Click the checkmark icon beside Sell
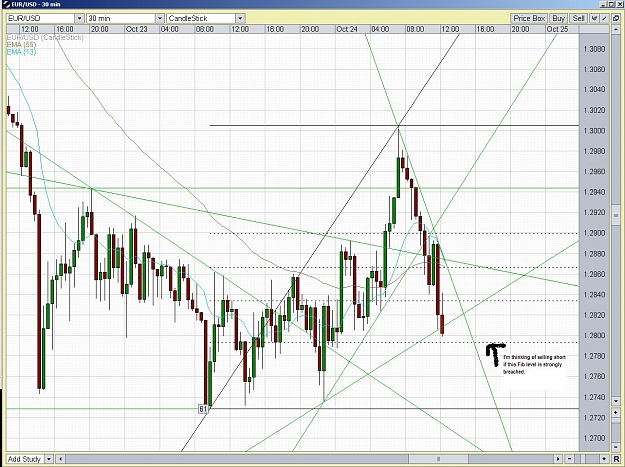The width and height of the screenshot is (625, 467). 594,18
